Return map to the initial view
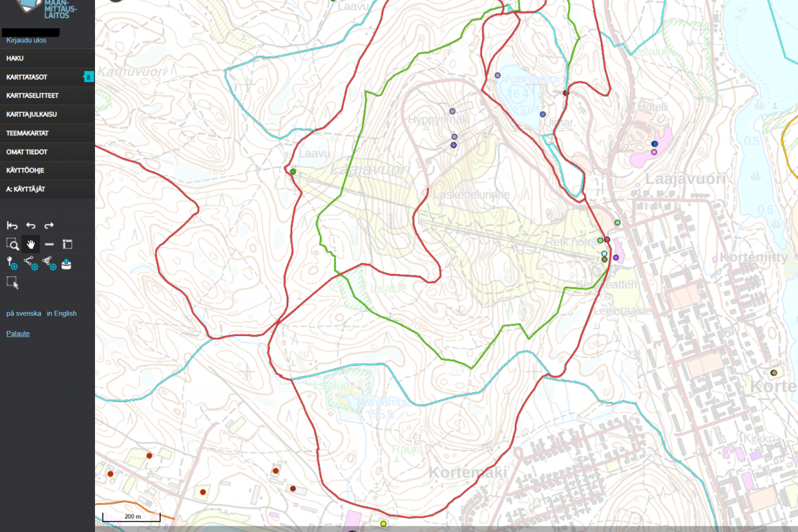The height and width of the screenshot is (532, 798). point(12,226)
